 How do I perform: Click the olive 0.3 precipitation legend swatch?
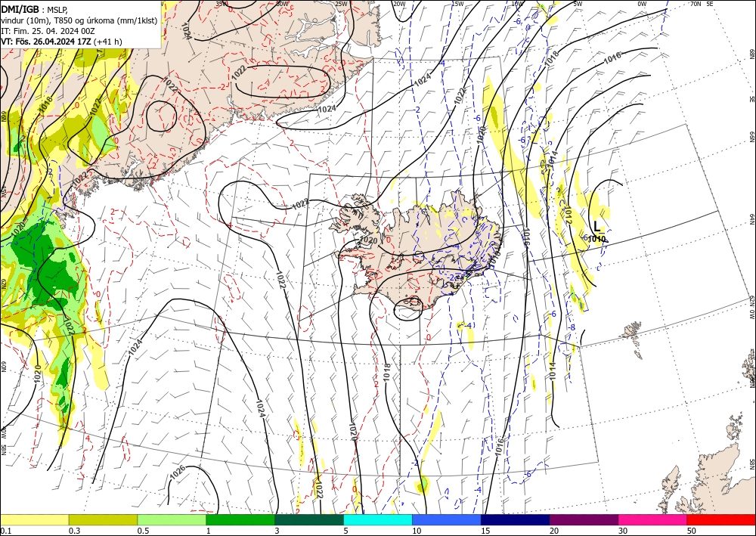point(103,519)
